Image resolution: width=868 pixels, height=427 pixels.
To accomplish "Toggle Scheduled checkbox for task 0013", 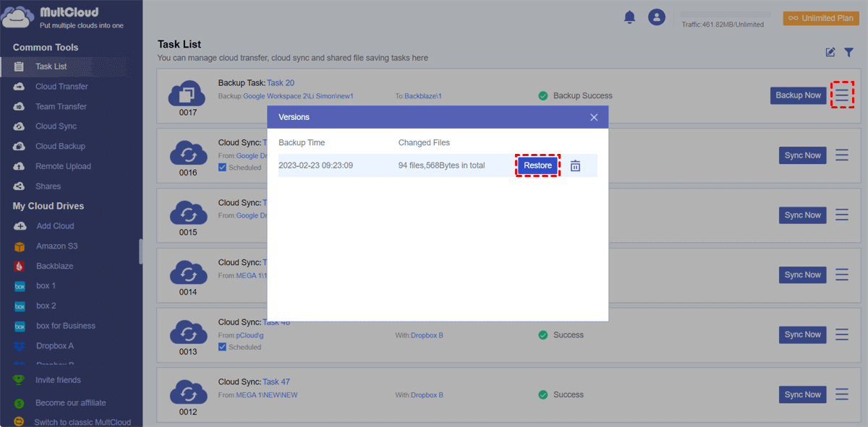I will (223, 347).
